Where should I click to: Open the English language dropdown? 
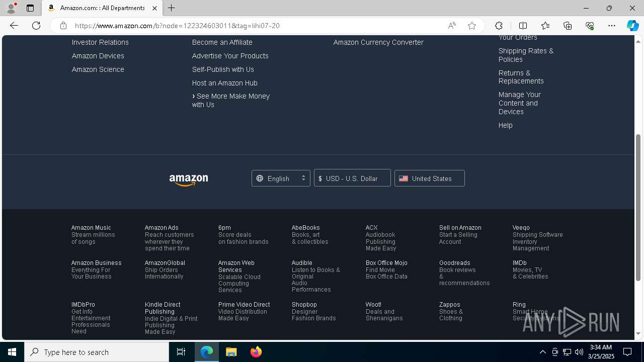coord(281,178)
